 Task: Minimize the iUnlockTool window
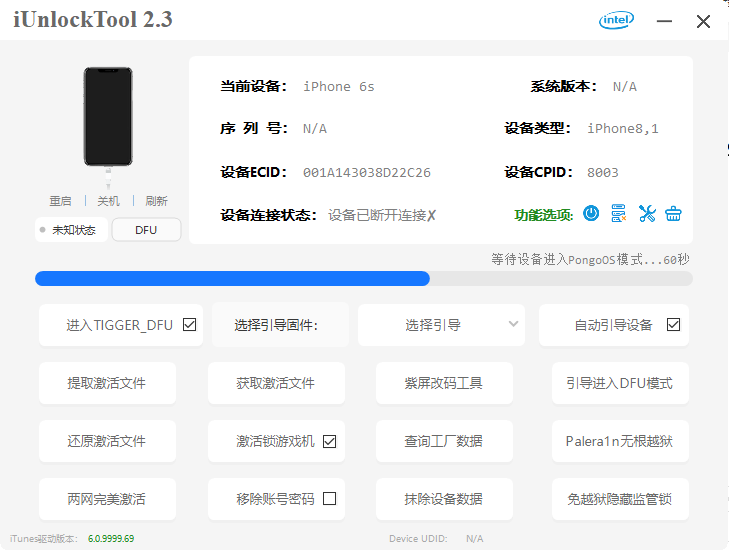coord(664,21)
